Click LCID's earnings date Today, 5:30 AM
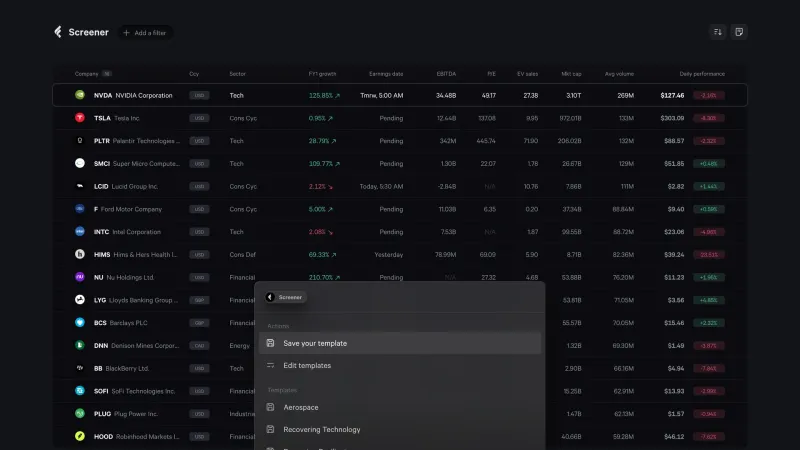Image resolution: width=800 pixels, height=450 pixels. tap(381, 186)
